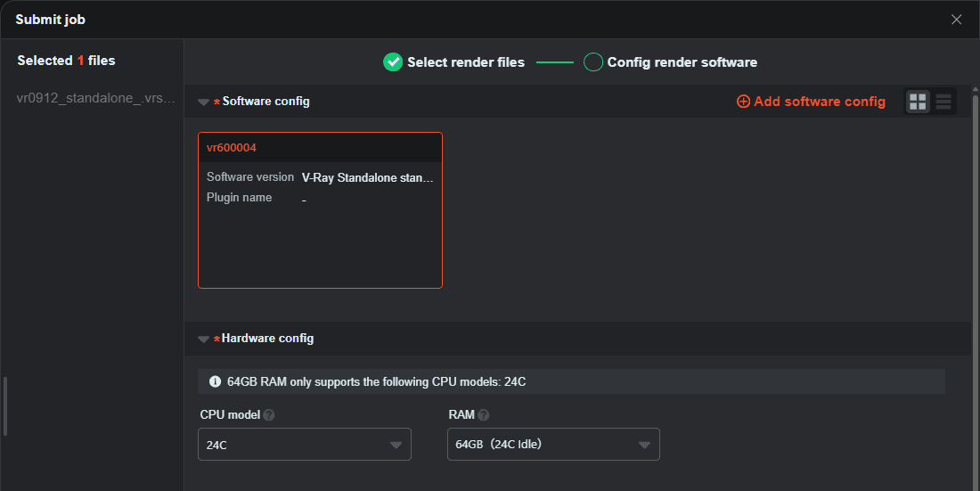Open the RAM 64GB dropdown

[552, 445]
